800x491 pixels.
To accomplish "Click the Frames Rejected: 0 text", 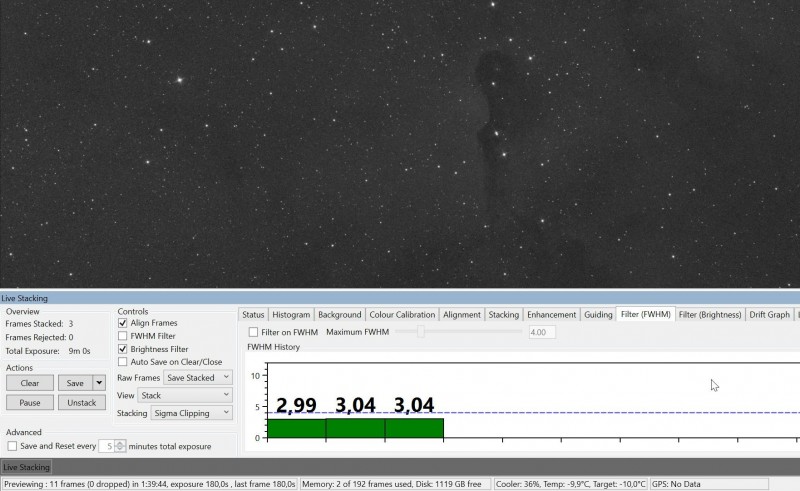I will [x=39, y=337].
